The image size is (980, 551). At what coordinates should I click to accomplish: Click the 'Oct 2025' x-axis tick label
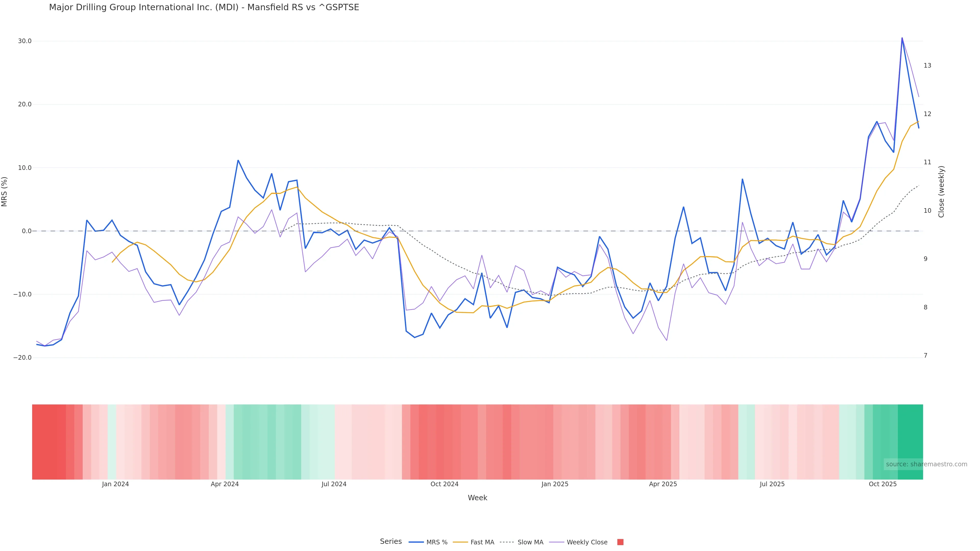point(883,484)
